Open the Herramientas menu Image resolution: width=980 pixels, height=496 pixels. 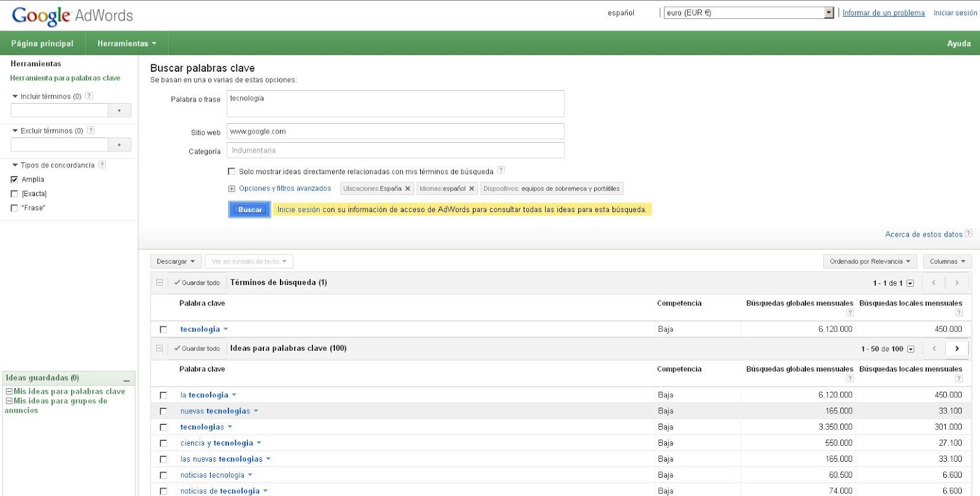(127, 44)
